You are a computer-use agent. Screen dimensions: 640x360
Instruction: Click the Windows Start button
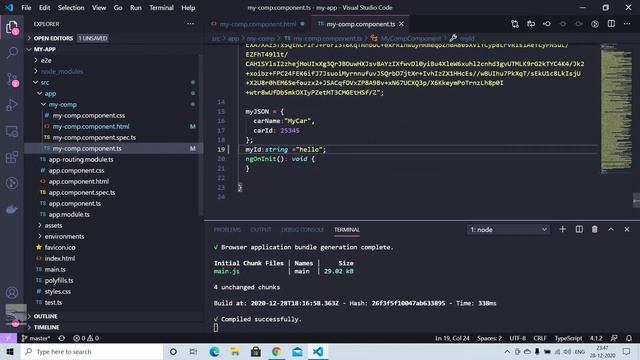click(10, 351)
